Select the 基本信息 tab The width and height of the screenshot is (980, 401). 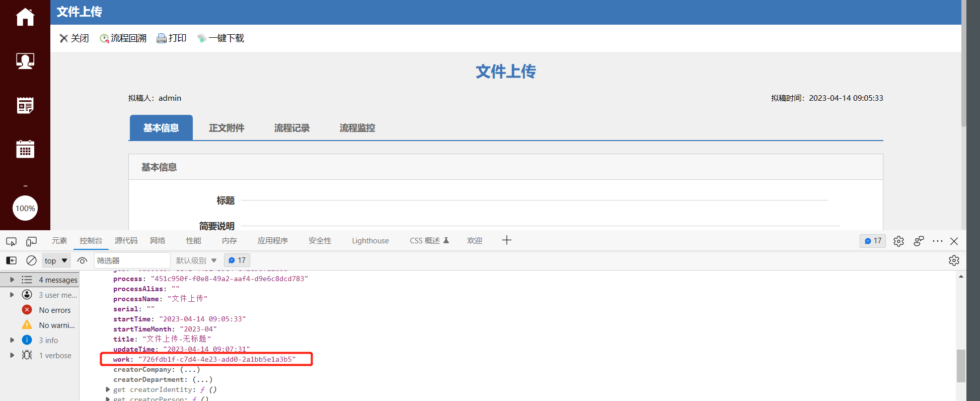[161, 128]
